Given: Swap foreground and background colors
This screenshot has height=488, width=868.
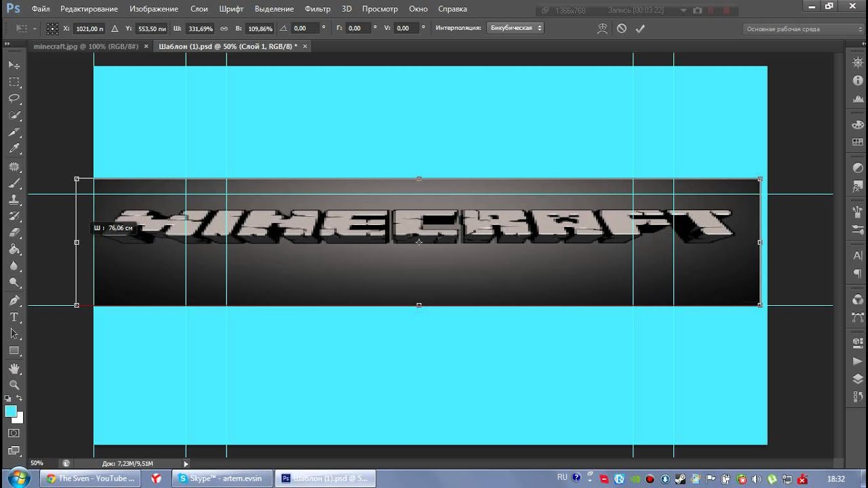Looking at the screenshot, I should [x=20, y=399].
